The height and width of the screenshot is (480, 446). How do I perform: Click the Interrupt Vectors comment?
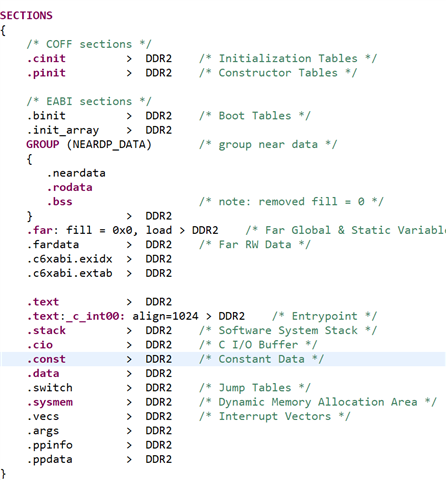[x=275, y=417]
